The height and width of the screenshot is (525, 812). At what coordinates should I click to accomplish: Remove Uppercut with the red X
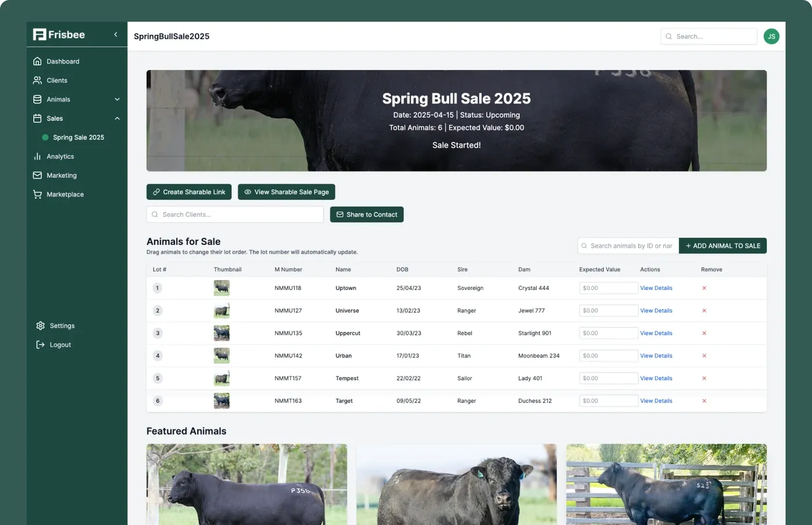pyautogui.click(x=704, y=334)
